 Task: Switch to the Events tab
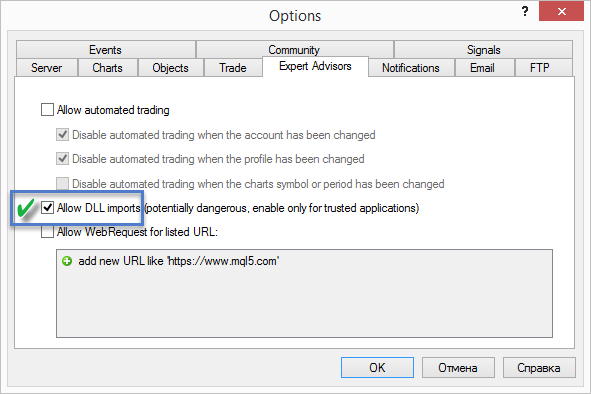click(x=106, y=49)
